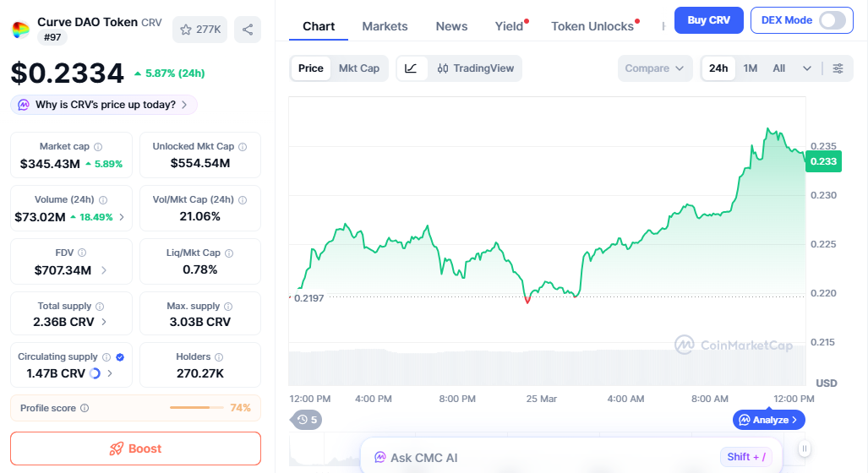This screenshot has width=868, height=473.
Task: Click the Profile score info icon
Action: 85,408
